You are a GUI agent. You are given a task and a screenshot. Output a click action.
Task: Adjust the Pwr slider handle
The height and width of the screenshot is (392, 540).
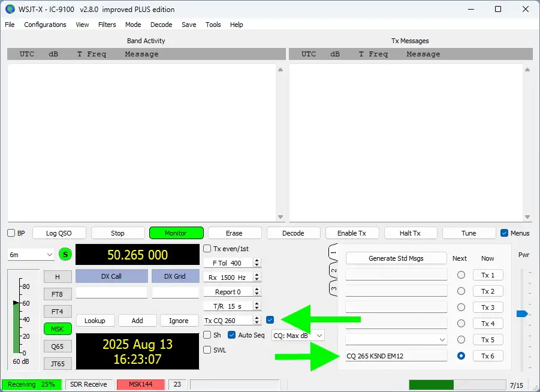coord(521,313)
